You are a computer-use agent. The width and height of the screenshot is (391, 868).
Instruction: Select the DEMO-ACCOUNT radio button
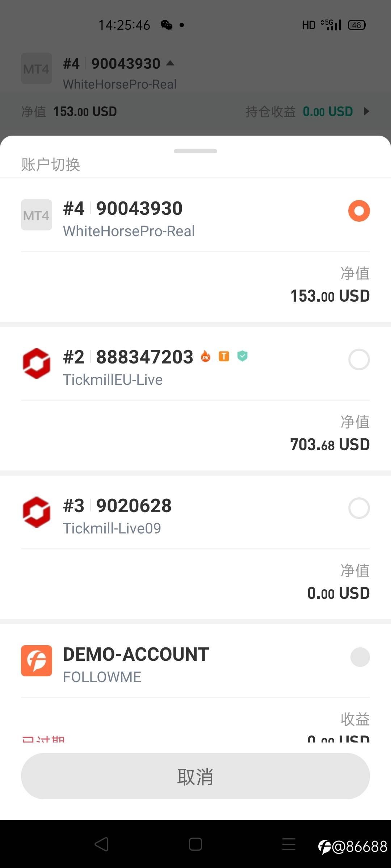[x=360, y=657]
